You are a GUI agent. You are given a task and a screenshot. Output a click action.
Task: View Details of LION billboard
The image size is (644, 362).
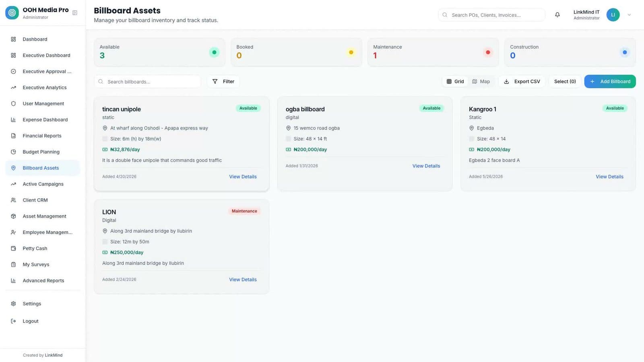(x=243, y=280)
